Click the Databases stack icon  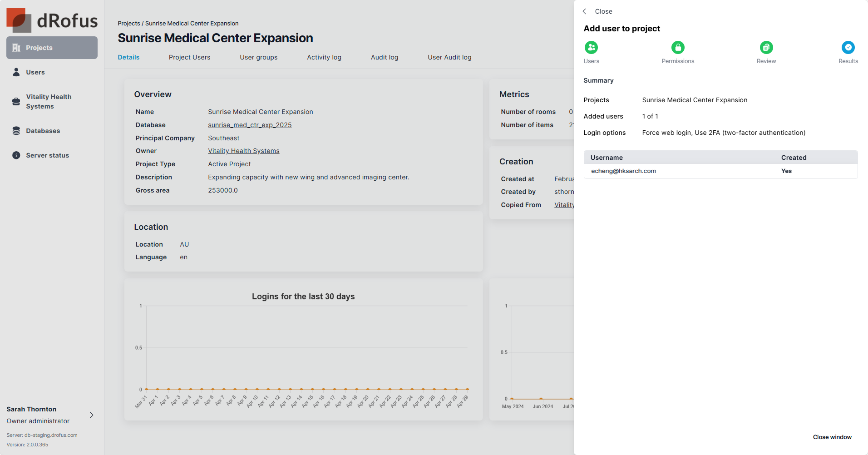tap(16, 131)
